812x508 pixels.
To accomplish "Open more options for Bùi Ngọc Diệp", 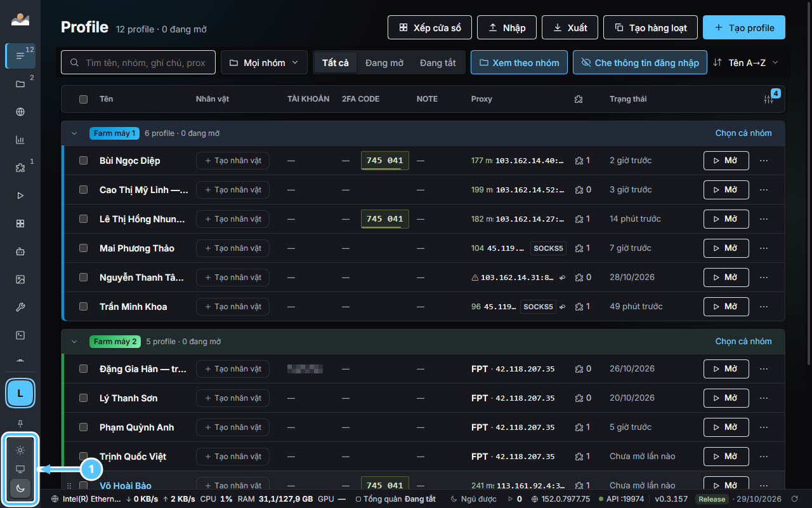I will click(x=764, y=161).
